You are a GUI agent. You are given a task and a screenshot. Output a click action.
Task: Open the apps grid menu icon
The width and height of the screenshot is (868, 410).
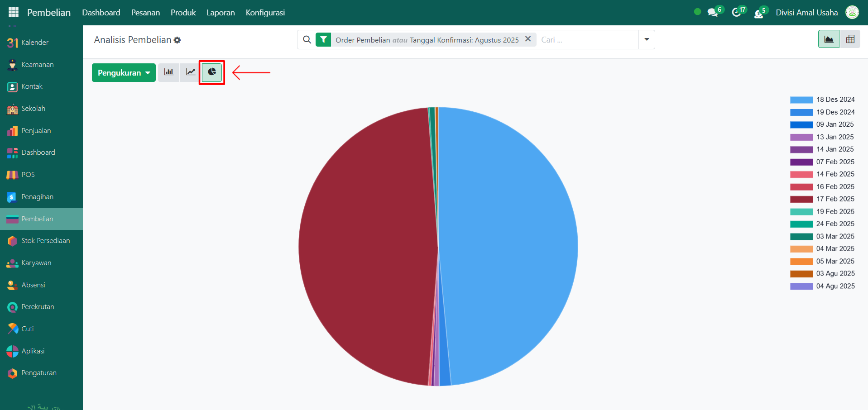(x=14, y=12)
